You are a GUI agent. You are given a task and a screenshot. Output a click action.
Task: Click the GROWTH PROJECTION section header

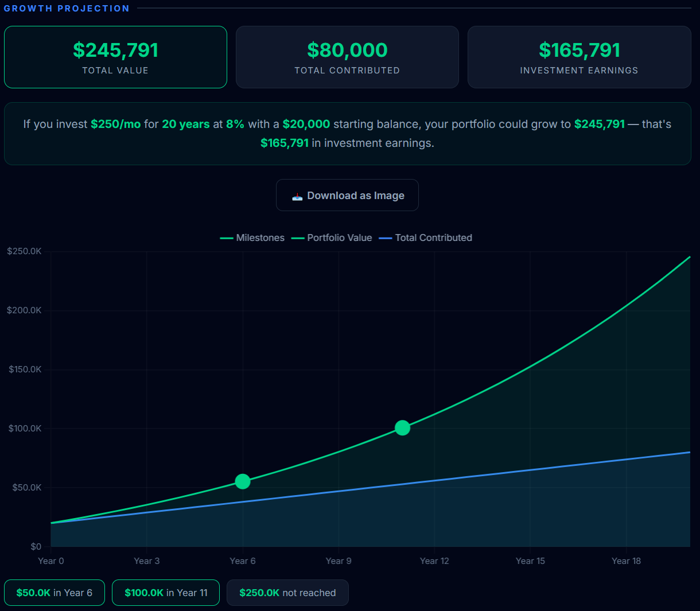click(x=67, y=8)
